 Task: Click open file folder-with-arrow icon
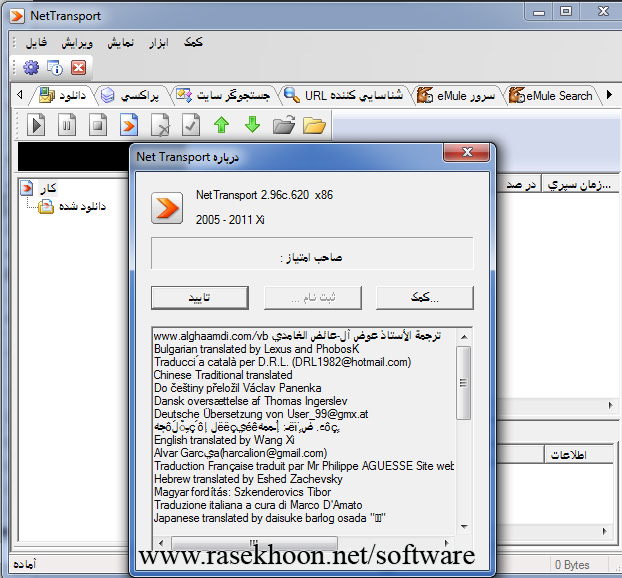click(x=284, y=125)
